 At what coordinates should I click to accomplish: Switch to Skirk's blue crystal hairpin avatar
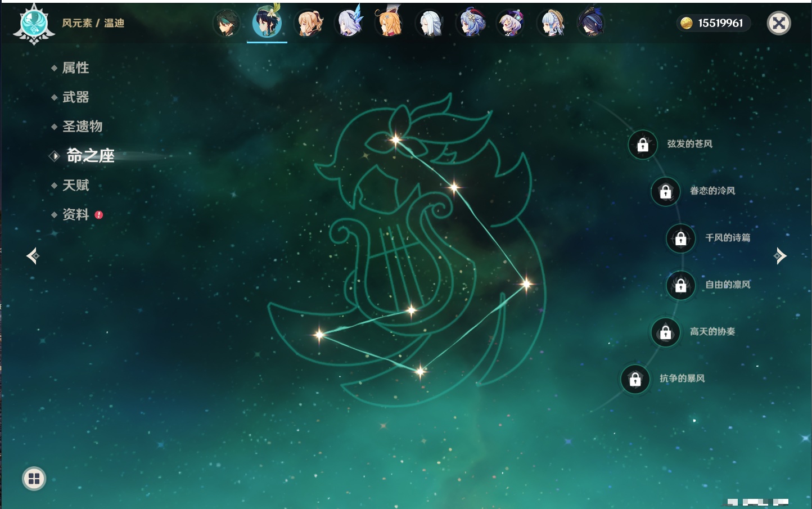[x=349, y=23]
